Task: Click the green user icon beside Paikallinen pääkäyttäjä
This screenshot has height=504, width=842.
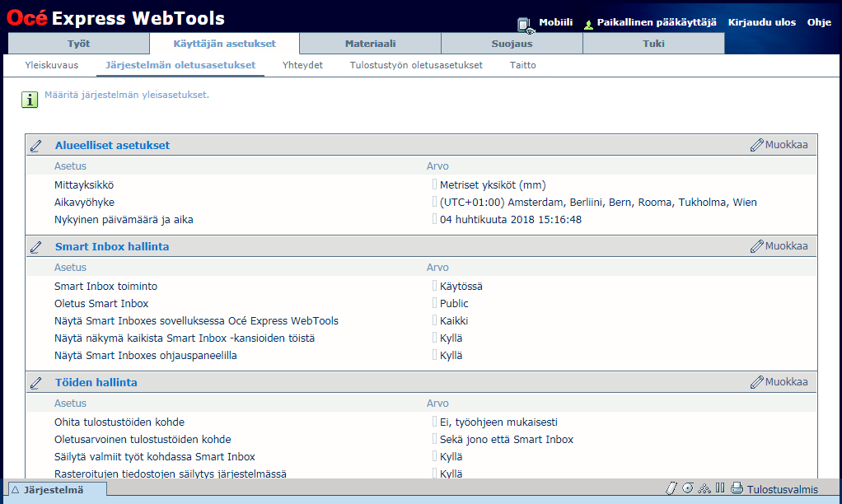Action: [x=588, y=25]
